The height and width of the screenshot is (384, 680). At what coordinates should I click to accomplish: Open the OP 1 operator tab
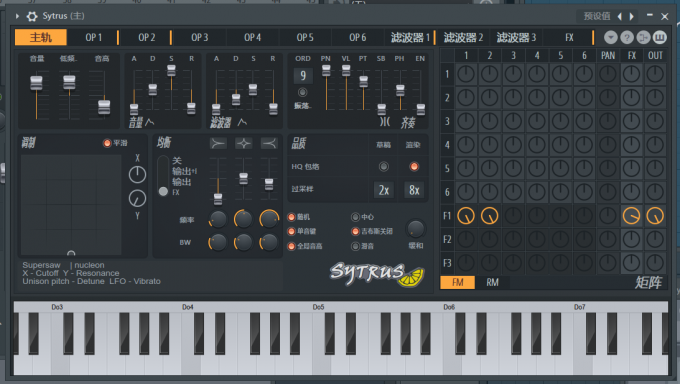93,37
